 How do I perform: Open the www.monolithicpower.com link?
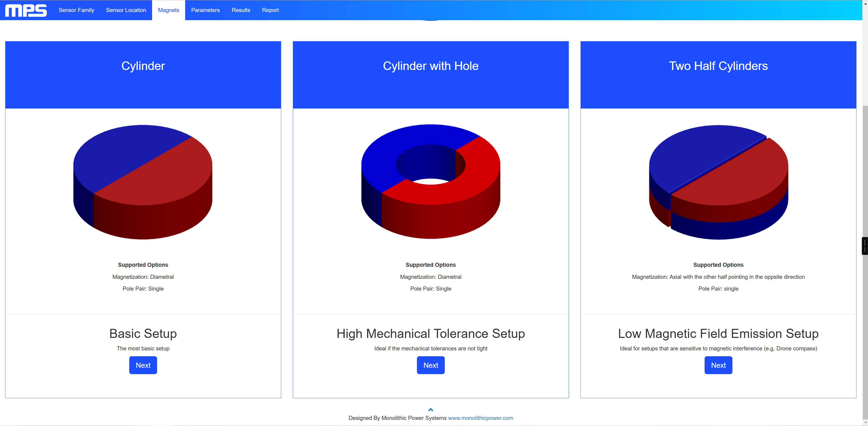click(x=480, y=418)
